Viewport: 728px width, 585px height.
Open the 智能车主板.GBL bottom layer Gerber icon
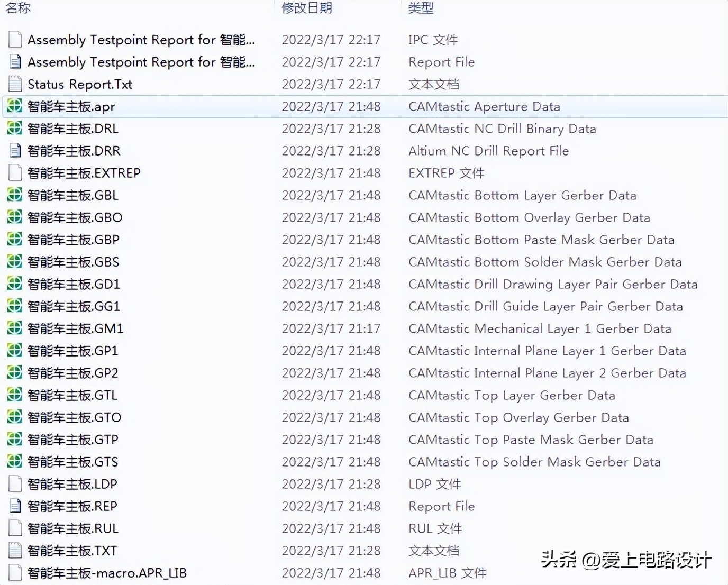pyautogui.click(x=15, y=195)
